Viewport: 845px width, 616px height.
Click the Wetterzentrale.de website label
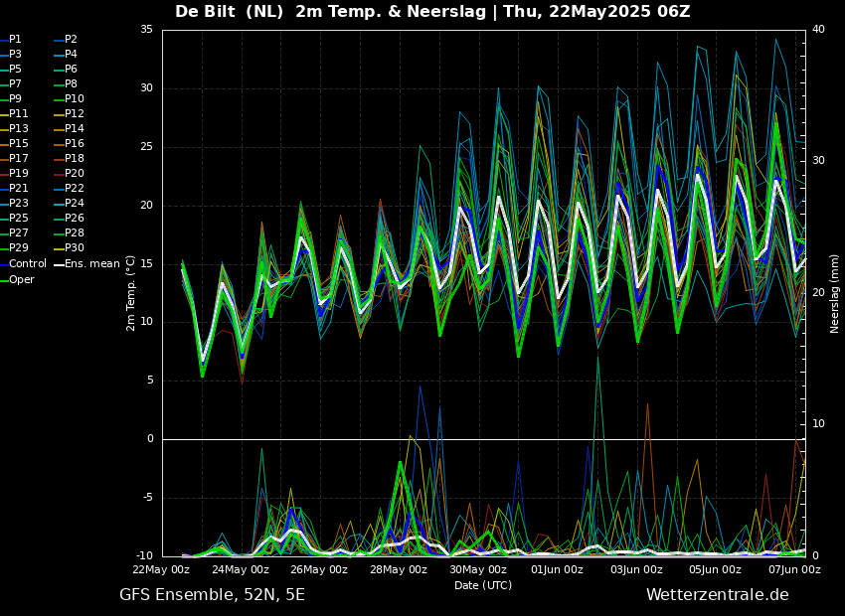pos(717,595)
